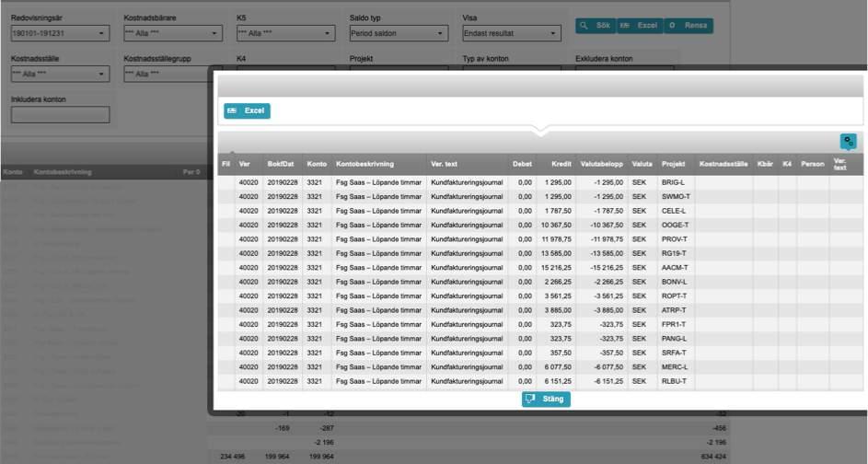
Task: Click the Valutabelopp value -6 077,50
Action: [609, 367]
